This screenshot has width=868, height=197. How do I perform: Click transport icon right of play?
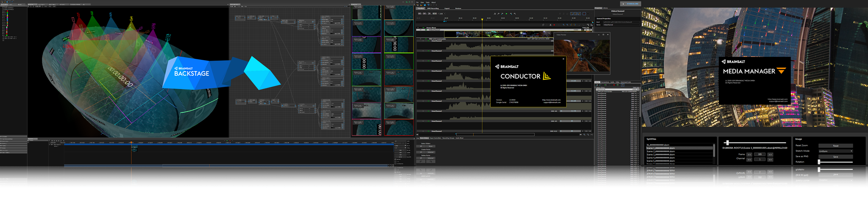click(511, 14)
